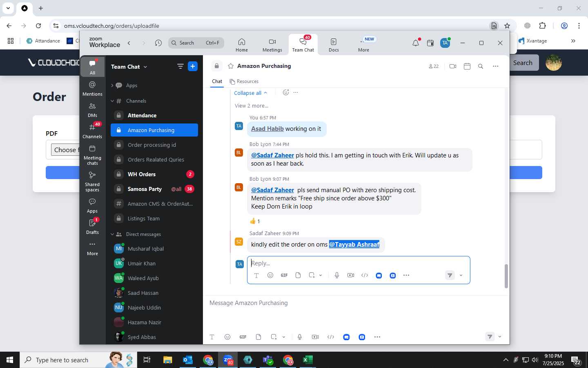Open the chat with Waleed Ayub

coord(154,278)
